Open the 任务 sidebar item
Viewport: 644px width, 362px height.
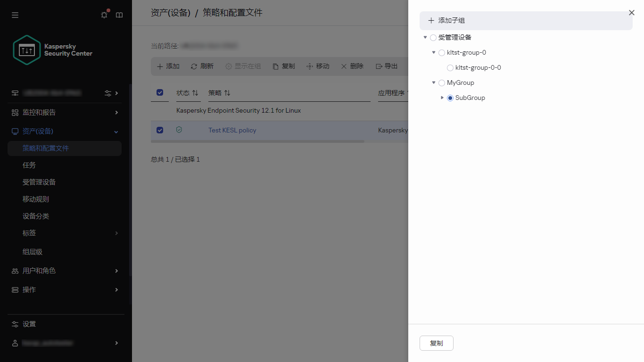pyautogui.click(x=29, y=165)
